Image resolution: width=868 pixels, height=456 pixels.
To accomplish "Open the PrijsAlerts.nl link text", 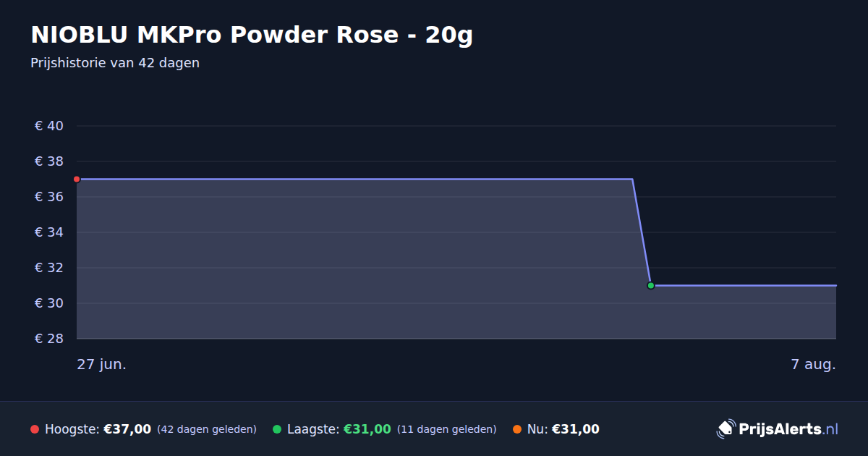I will click(788, 428).
